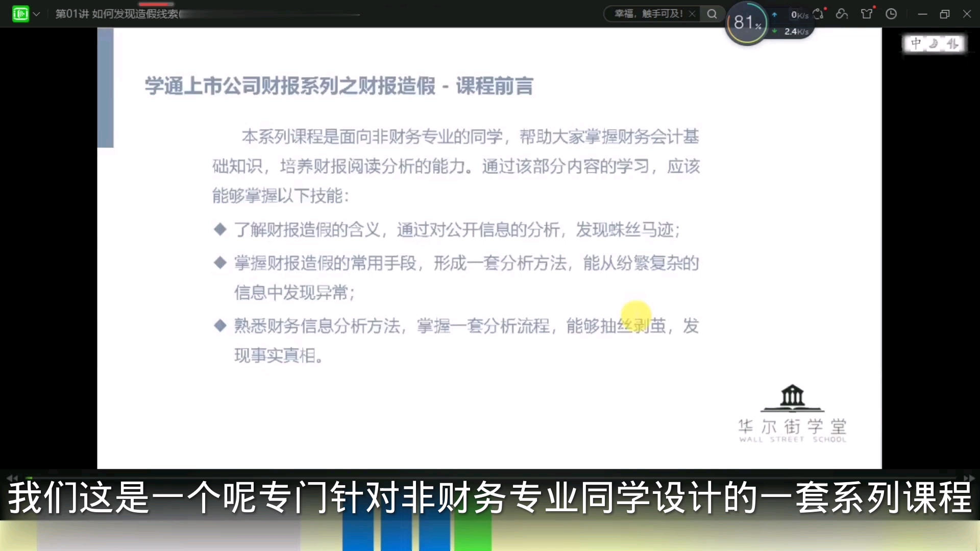This screenshot has width=980, height=551.
Task: Click the magnifier search icon
Action: (x=712, y=14)
